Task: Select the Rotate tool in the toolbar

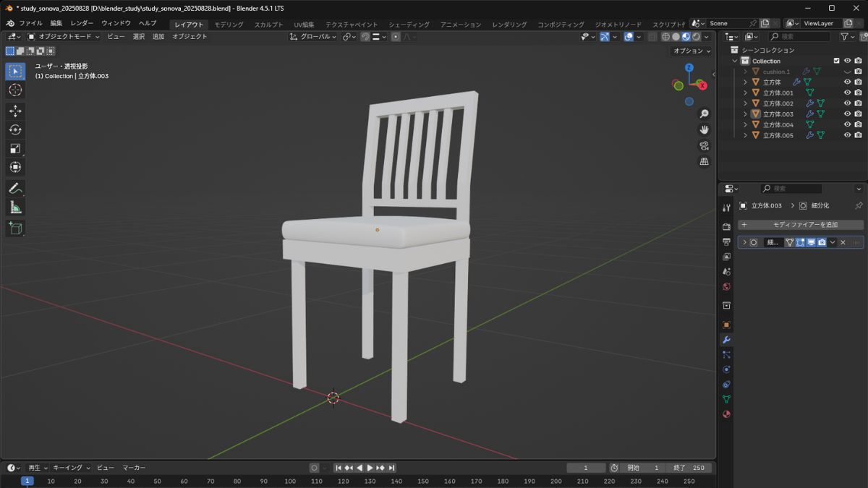Action: [x=15, y=129]
